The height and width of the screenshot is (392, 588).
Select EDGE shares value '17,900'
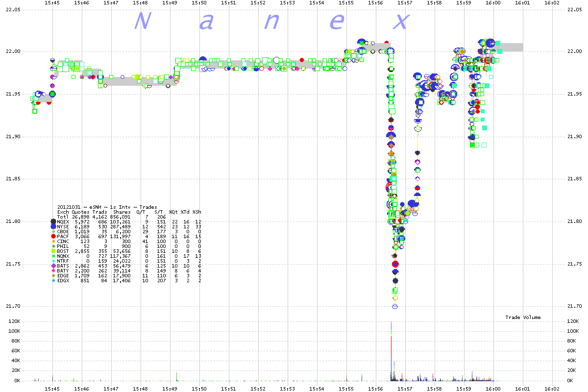click(x=122, y=275)
